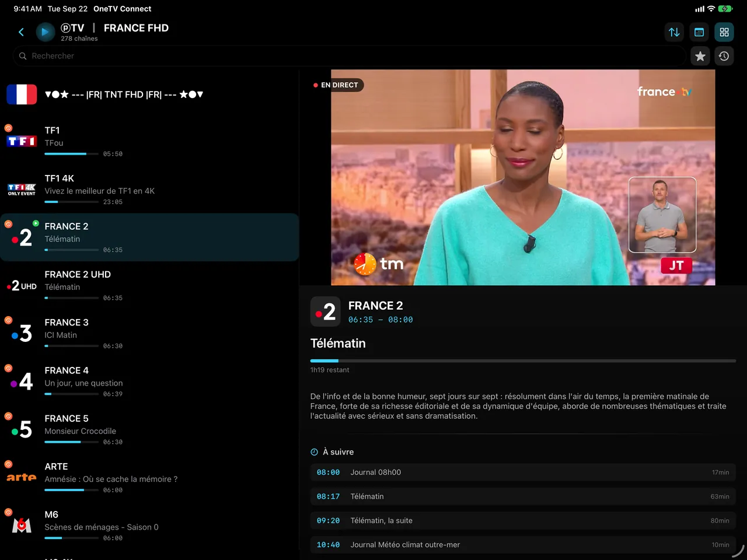The height and width of the screenshot is (560, 747).
Task: Switch to grid view layout
Action: pos(724,32)
